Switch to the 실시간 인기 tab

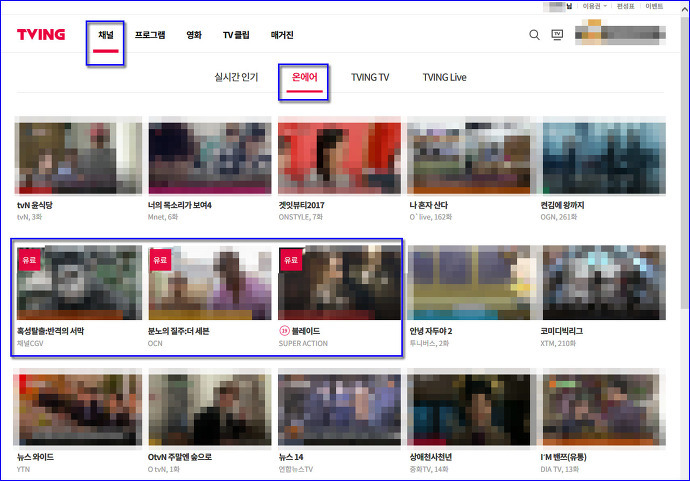236,77
